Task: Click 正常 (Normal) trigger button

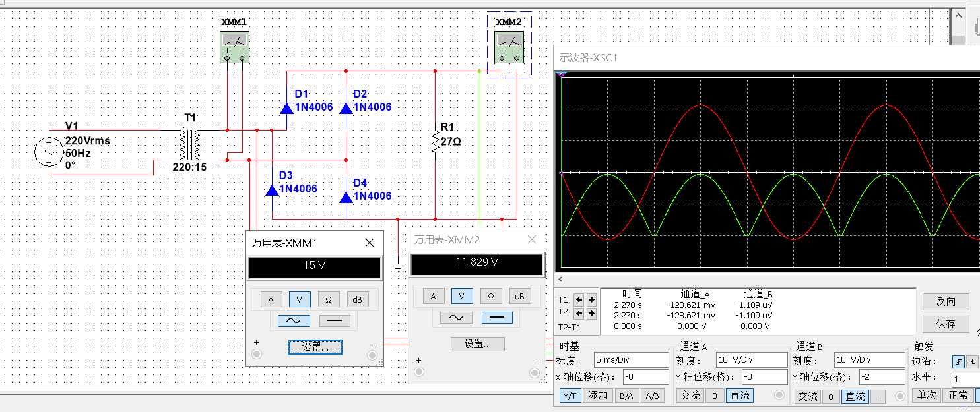Action: click(958, 395)
